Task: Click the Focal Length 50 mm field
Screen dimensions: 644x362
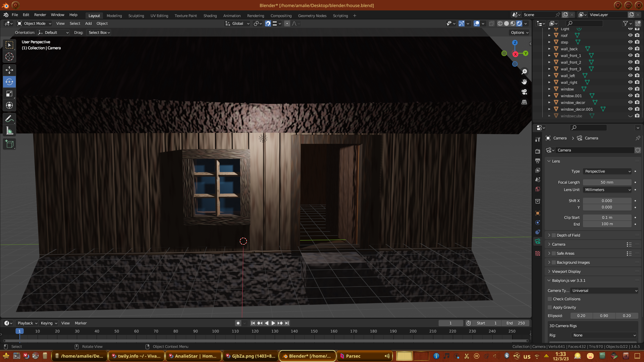Action: coord(607,182)
